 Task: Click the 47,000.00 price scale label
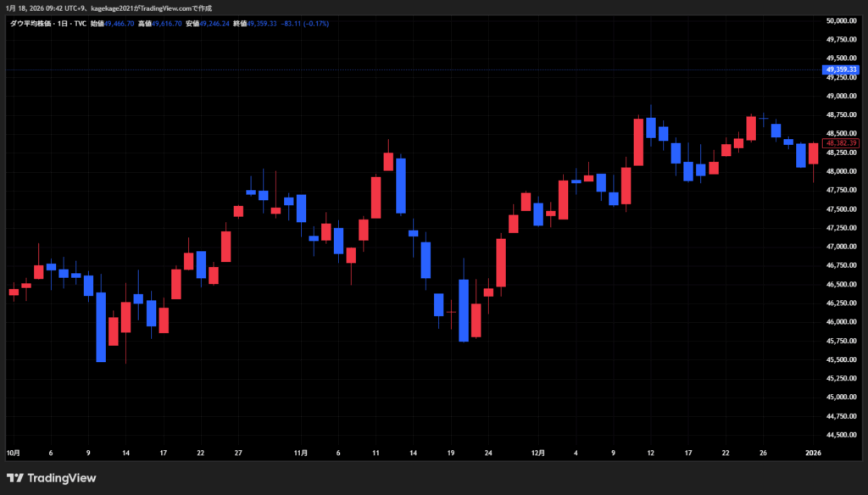coord(840,247)
